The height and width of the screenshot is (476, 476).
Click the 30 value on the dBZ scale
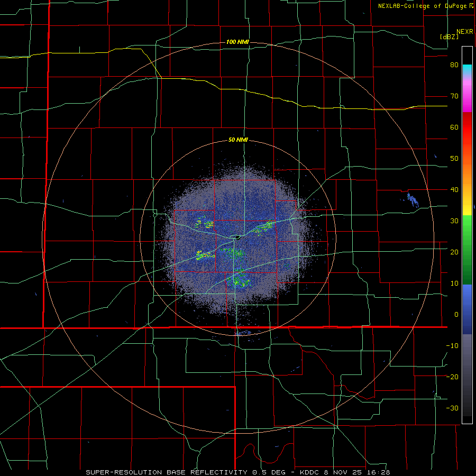pos(454,221)
